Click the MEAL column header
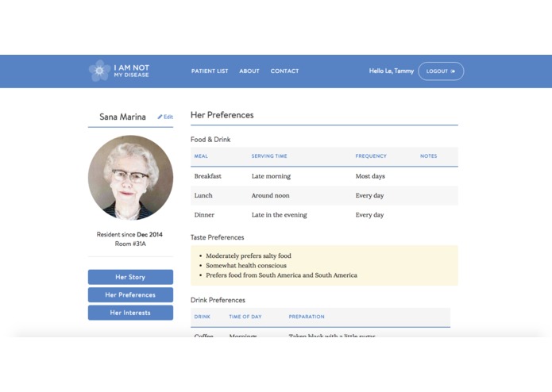 (x=201, y=156)
